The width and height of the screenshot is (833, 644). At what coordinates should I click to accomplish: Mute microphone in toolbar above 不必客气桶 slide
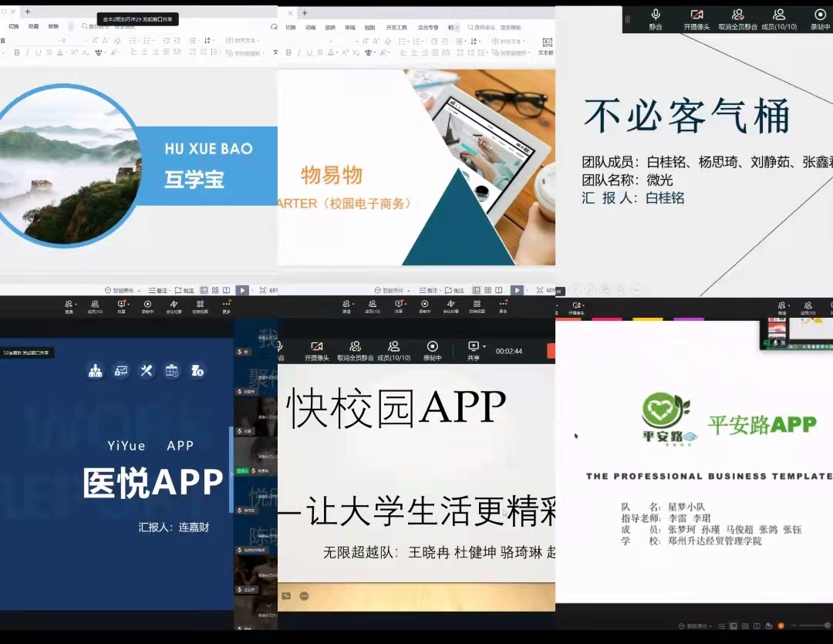pyautogui.click(x=656, y=19)
